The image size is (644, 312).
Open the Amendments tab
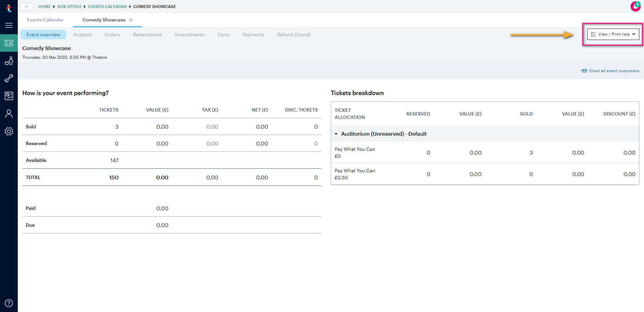pos(190,35)
